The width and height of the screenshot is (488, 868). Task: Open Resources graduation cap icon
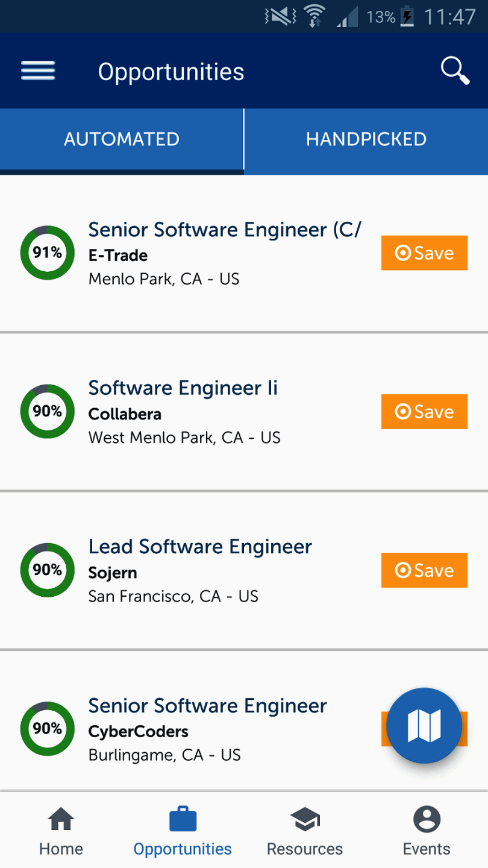tap(305, 820)
